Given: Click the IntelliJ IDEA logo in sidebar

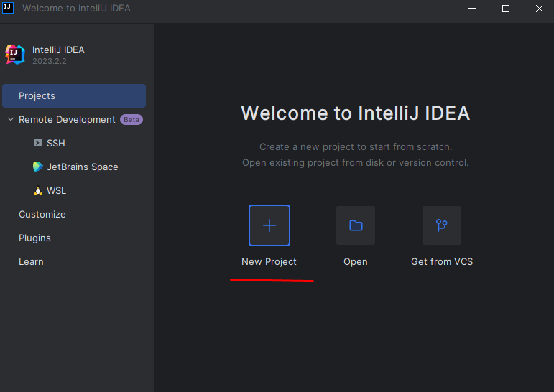Looking at the screenshot, I should click(15, 55).
